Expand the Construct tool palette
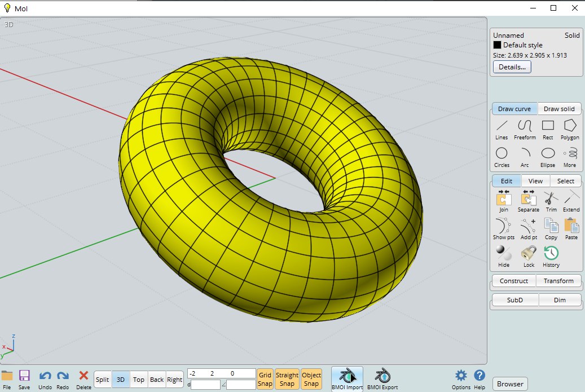Screen dimensions: 585x392 pyautogui.click(x=514, y=281)
